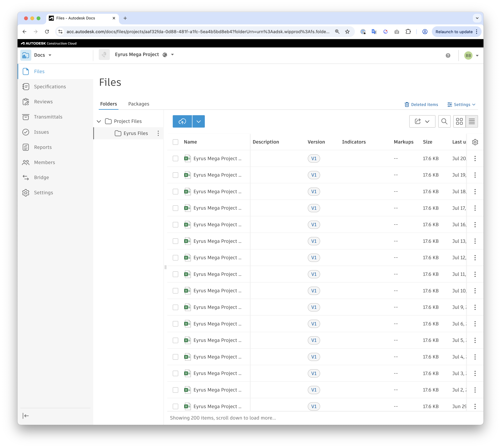Reload the browser page
Image resolution: width=501 pixels, height=448 pixels.
(x=47, y=32)
